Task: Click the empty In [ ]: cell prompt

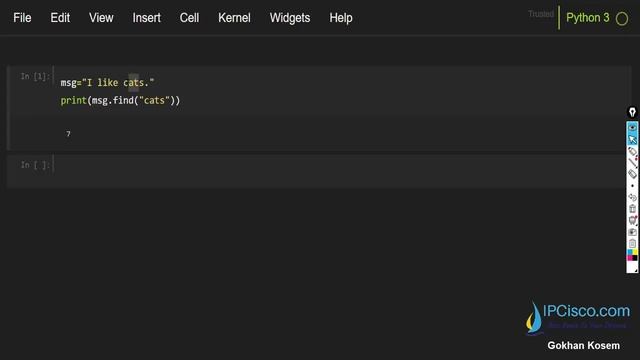Action: [35, 165]
